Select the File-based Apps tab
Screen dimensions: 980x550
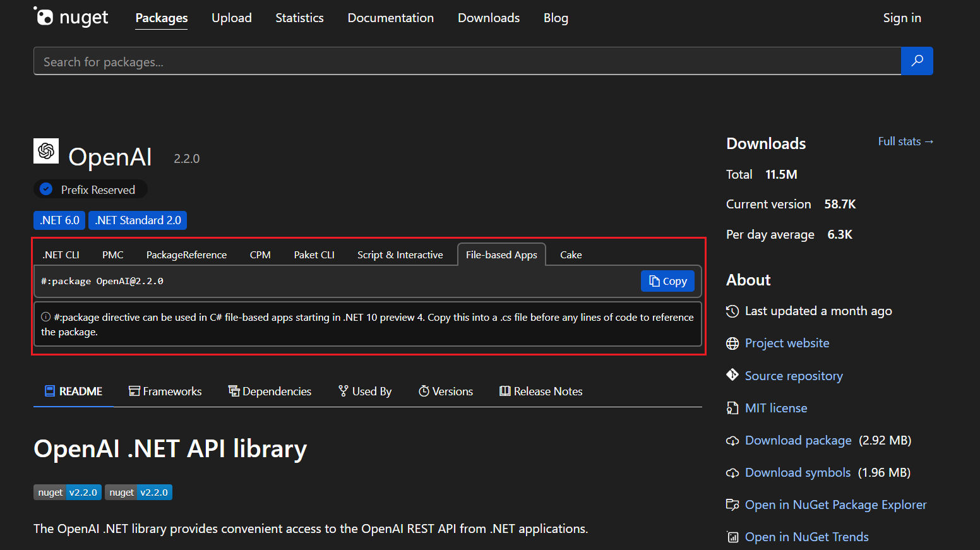(501, 254)
